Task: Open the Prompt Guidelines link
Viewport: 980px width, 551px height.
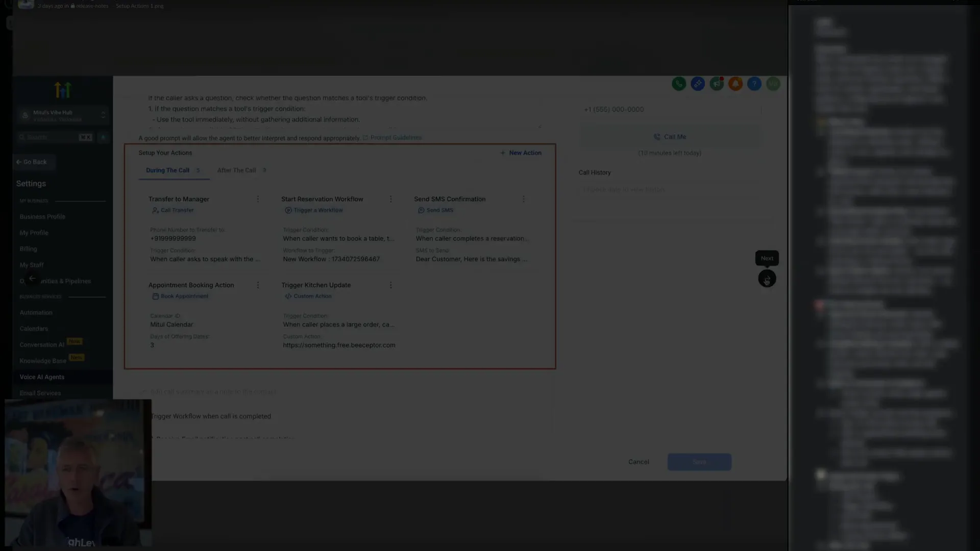Action: pos(396,138)
